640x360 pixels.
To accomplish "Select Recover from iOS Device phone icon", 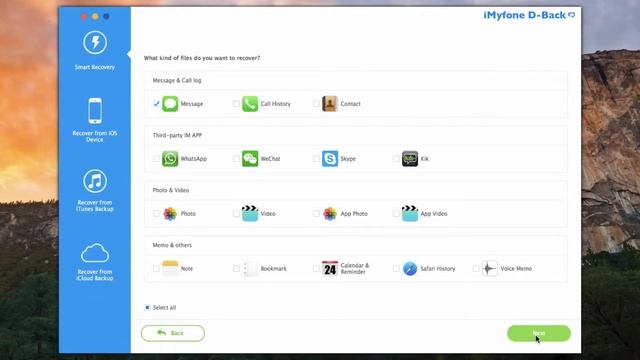I will (x=95, y=111).
